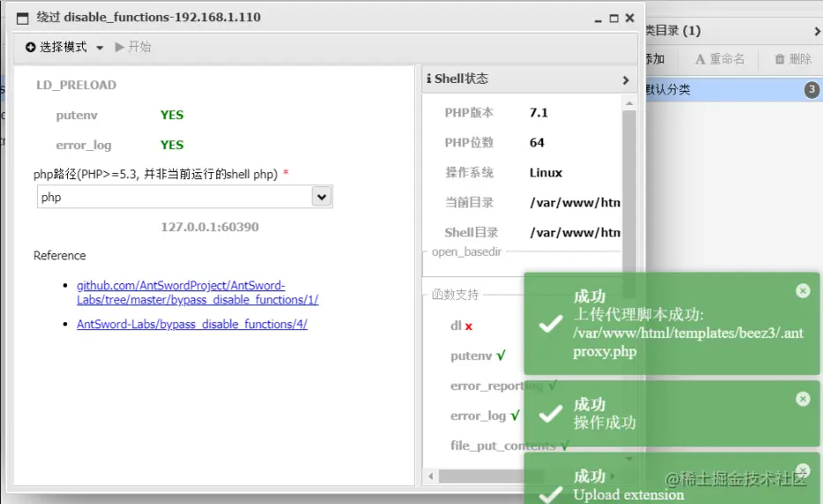Click the PHP位数 value 64
Viewport: 823px width, 504px height.
coord(536,143)
